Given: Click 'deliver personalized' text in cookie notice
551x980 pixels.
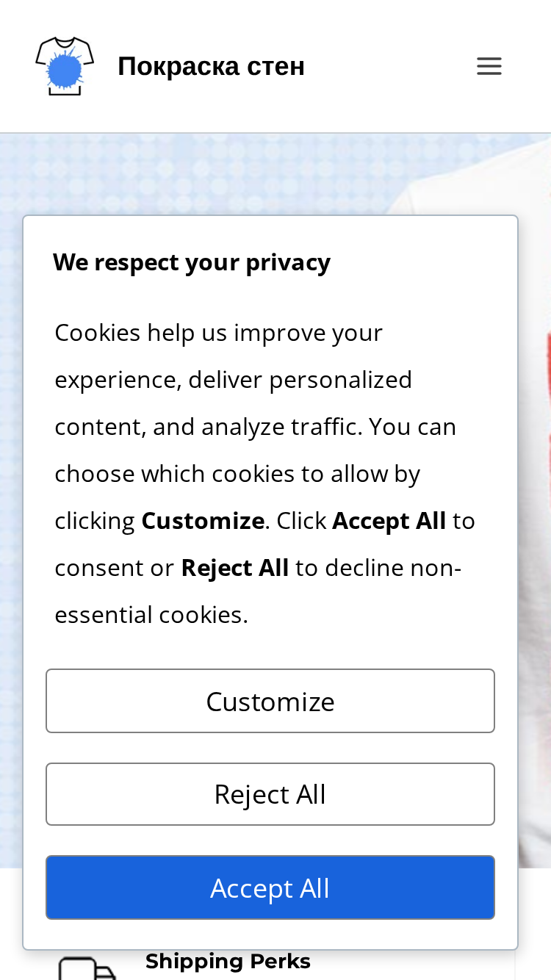Looking at the screenshot, I should pyautogui.click(x=300, y=380).
